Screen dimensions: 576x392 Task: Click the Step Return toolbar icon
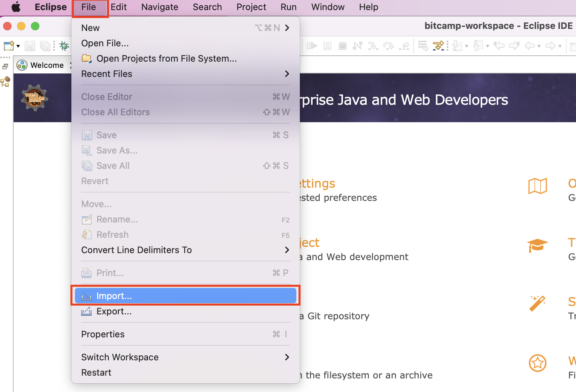tap(404, 46)
